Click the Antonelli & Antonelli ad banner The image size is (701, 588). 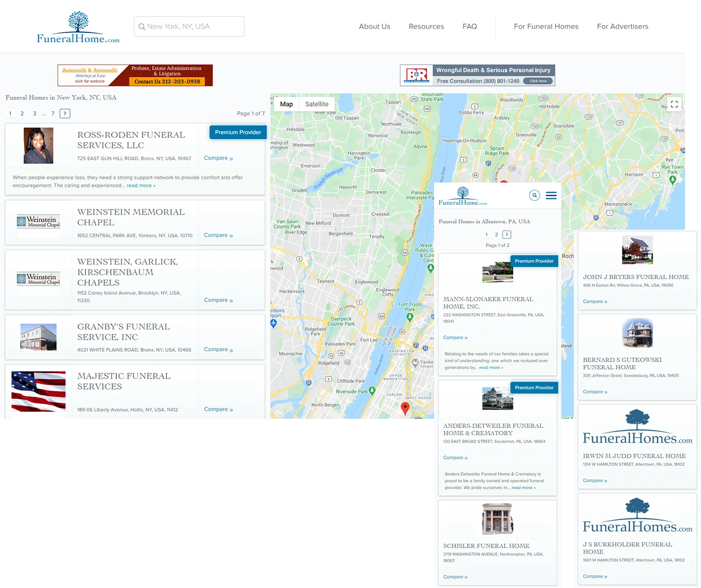click(x=135, y=75)
